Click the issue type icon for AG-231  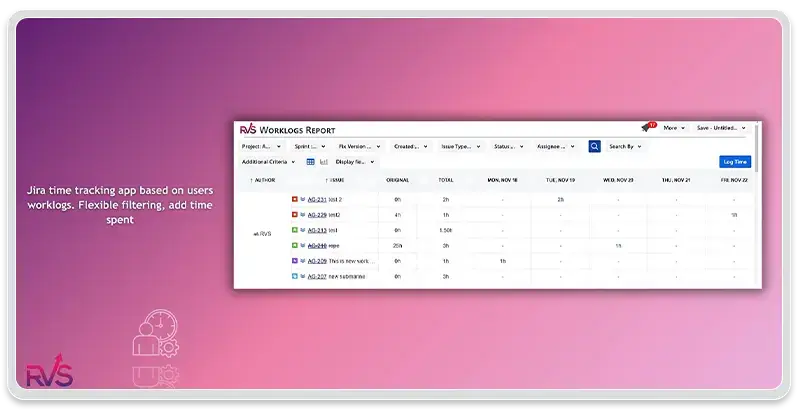click(294, 199)
